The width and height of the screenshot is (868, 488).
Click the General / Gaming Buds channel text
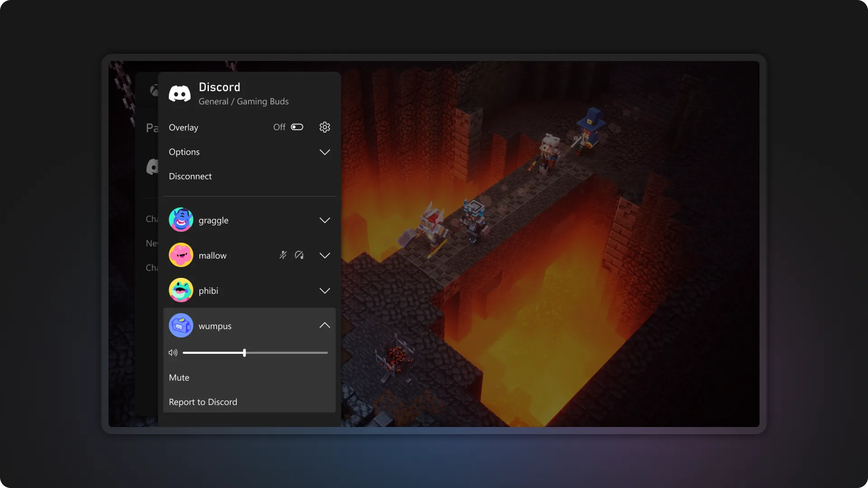244,101
